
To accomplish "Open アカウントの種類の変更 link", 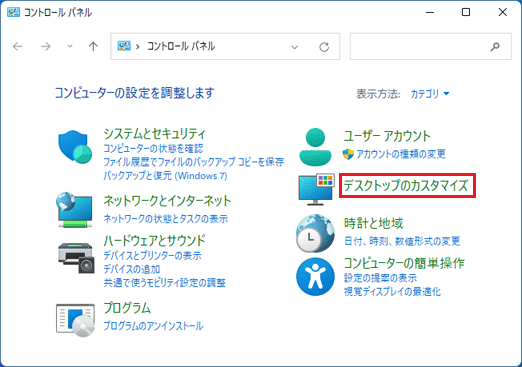I will click(x=401, y=154).
